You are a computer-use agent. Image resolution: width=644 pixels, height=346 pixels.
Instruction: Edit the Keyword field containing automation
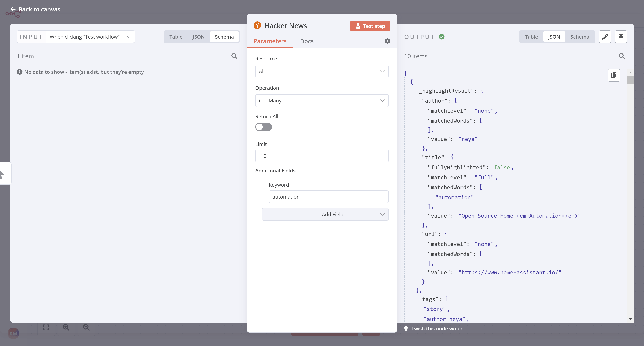click(x=328, y=197)
